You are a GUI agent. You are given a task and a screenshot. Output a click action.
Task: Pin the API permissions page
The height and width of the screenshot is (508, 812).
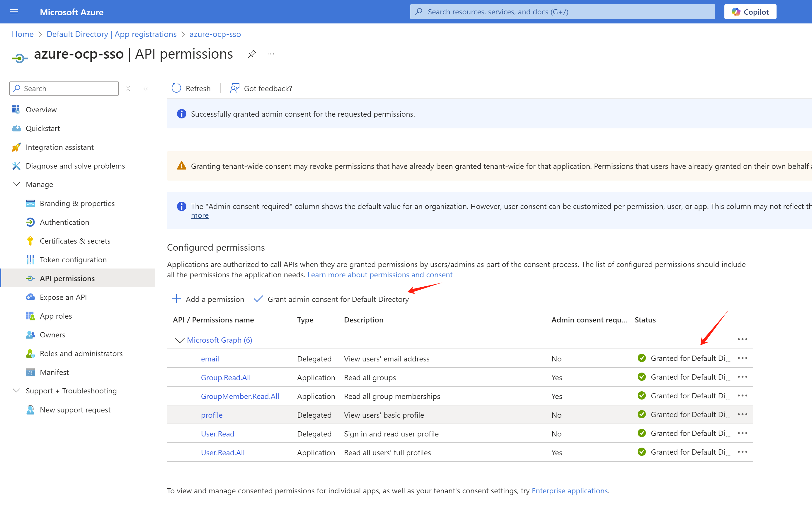pyautogui.click(x=252, y=54)
